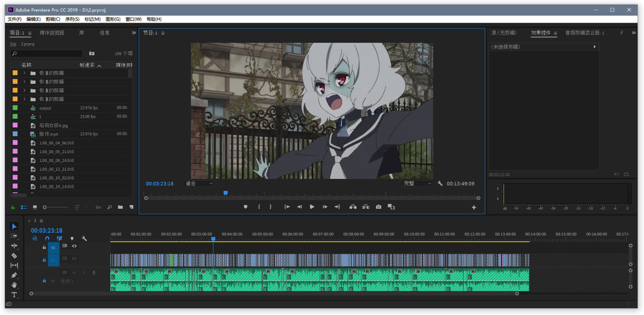Click Mark In in program monitor
Viewport: 644px width, 315px height.
[259, 207]
